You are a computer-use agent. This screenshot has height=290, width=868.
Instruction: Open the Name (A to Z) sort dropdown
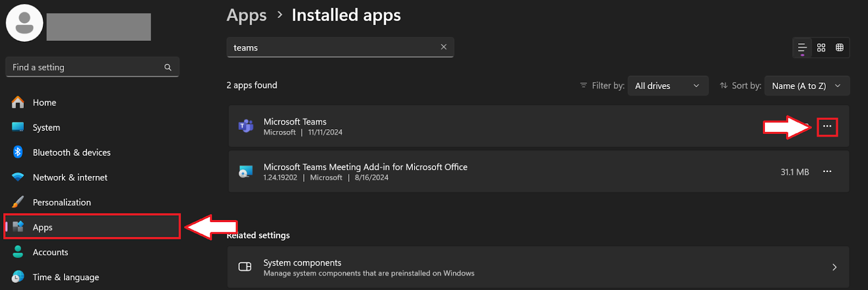(807, 86)
